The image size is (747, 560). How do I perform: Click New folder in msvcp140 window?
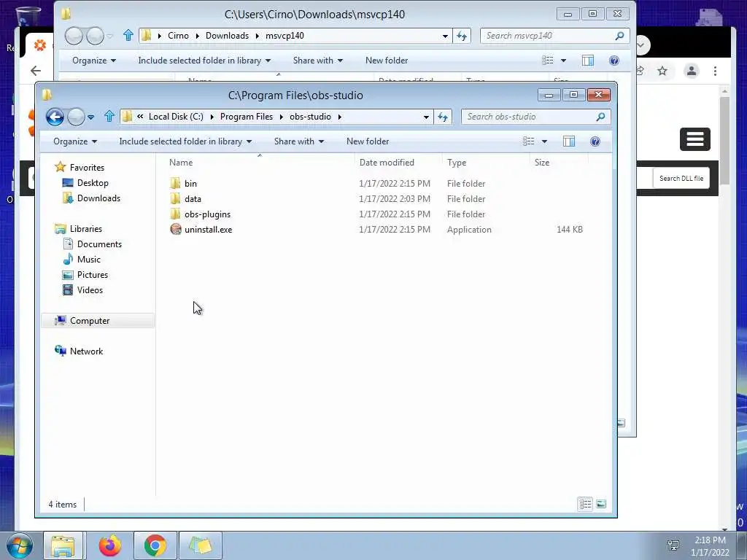[387, 61]
